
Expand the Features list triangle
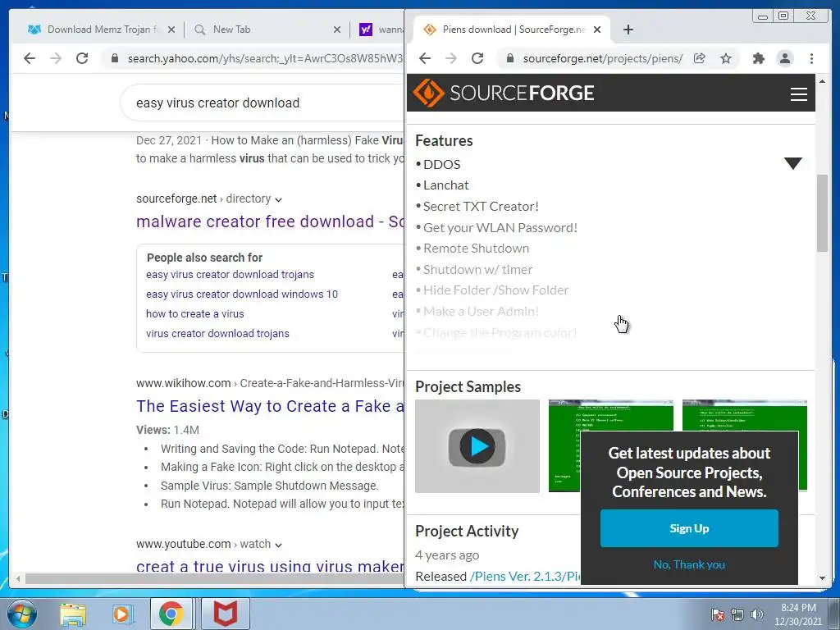[x=793, y=163]
